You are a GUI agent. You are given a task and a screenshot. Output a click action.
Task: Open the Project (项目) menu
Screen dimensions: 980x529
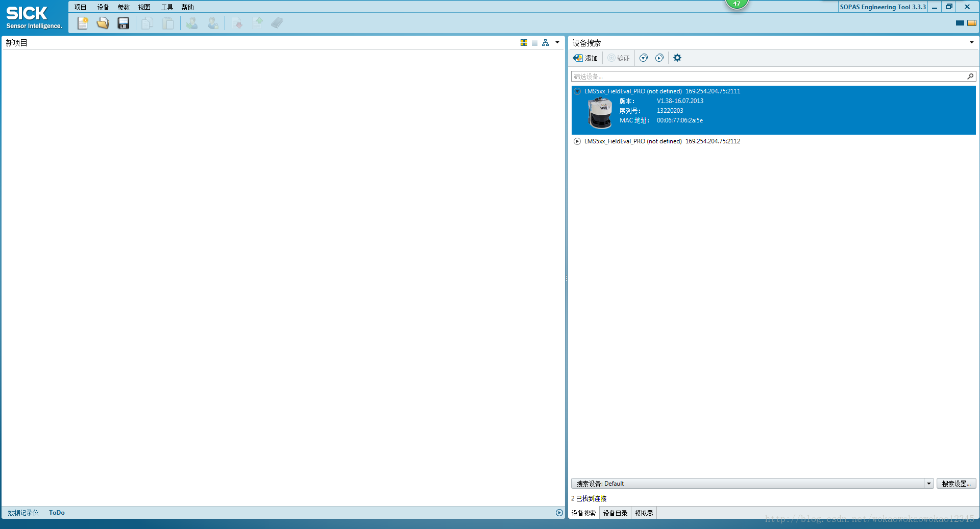(81, 7)
